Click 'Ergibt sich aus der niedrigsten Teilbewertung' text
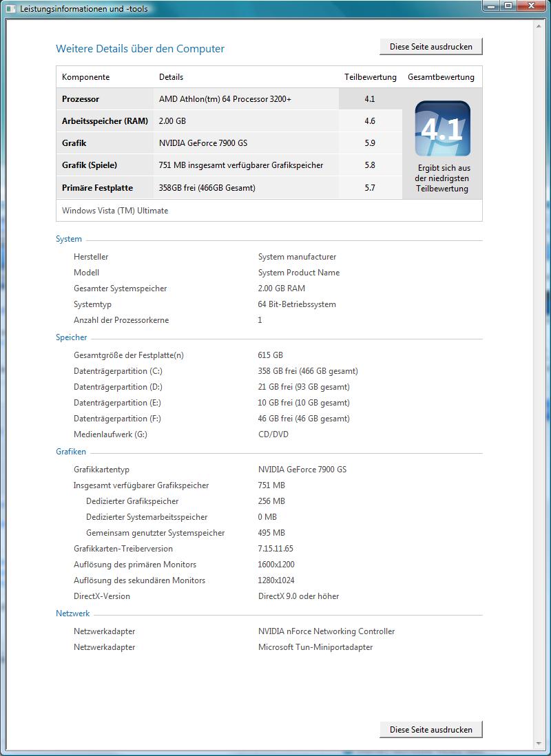551x756 pixels. pyautogui.click(x=442, y=178)
